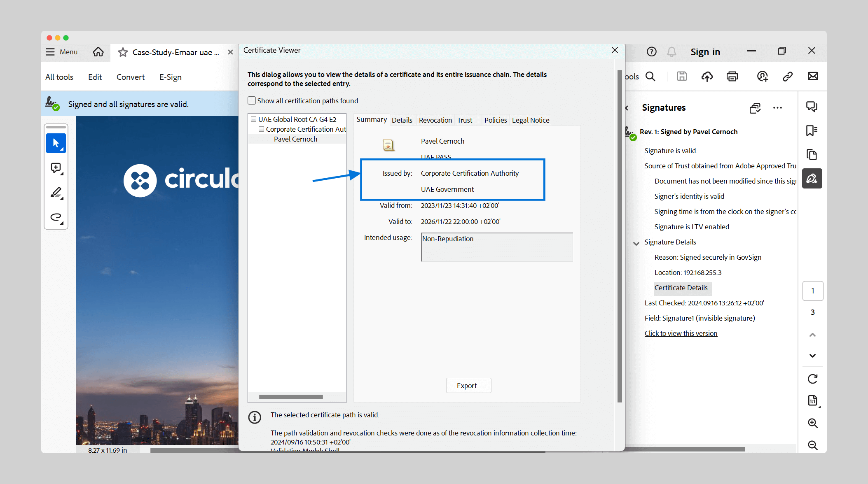Image resolution: width=868 pixels, height=484 pixels.
Task: Select Pavel Cernoch in certificate tree
Action: [295, 139]
